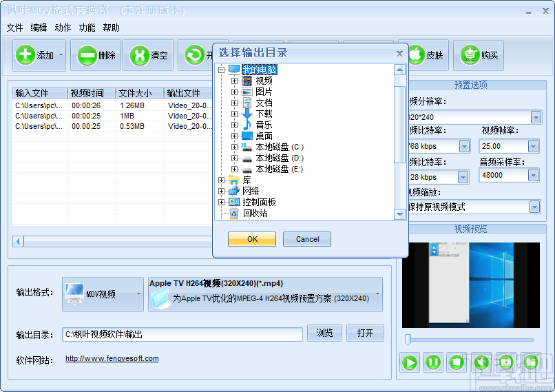Take a snapshot with the camera icon
Screen dimensions: 555x392
(506, 362)
